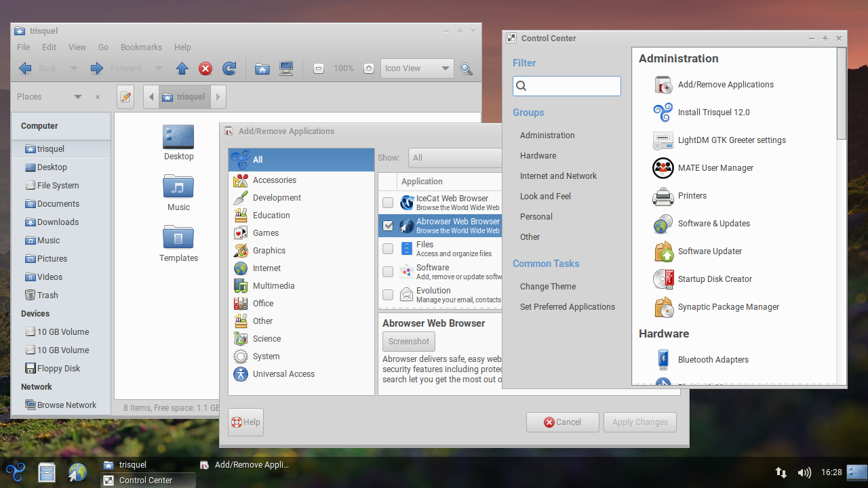Click the Trisquel main menu icon in taskbar
Screen dimensions: 868x488
16,472
